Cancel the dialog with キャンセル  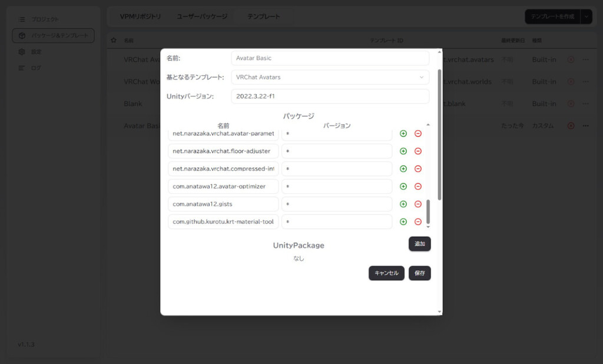point(386,273)
